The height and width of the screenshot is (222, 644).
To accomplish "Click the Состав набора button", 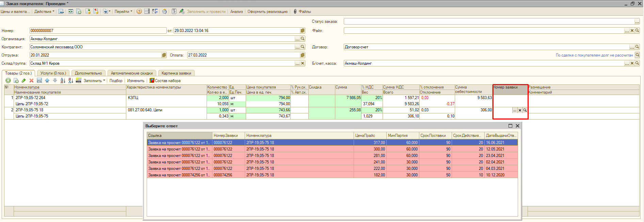I will 165,81.
